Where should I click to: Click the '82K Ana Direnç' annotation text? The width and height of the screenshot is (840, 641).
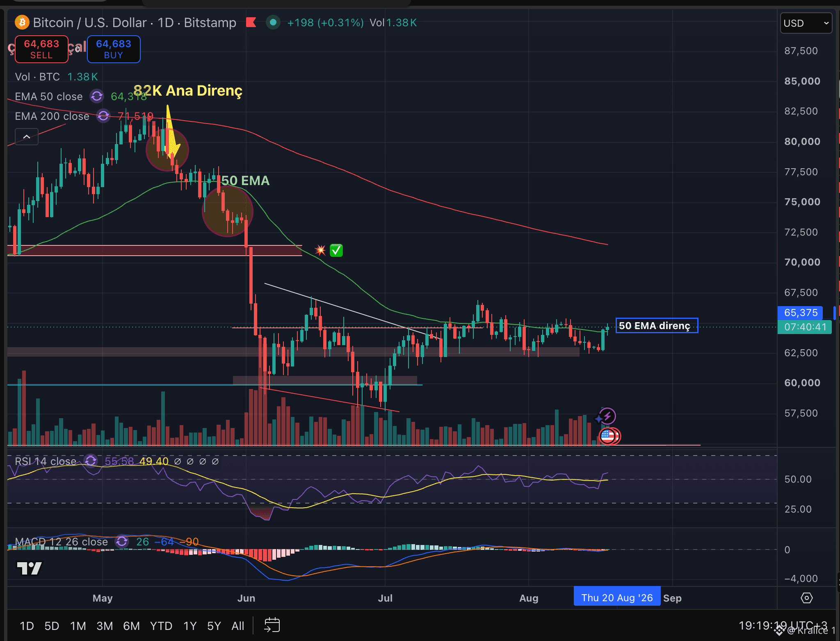click(188, 90)
